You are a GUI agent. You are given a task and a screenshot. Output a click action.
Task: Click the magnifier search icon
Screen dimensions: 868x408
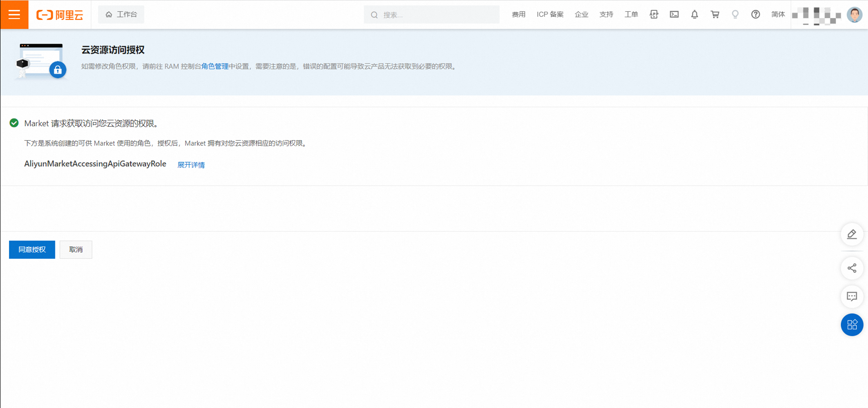(x=374, y=15)
